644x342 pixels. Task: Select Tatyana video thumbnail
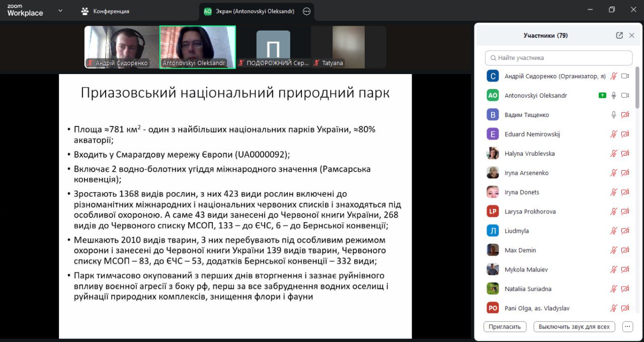click(349, 47)
